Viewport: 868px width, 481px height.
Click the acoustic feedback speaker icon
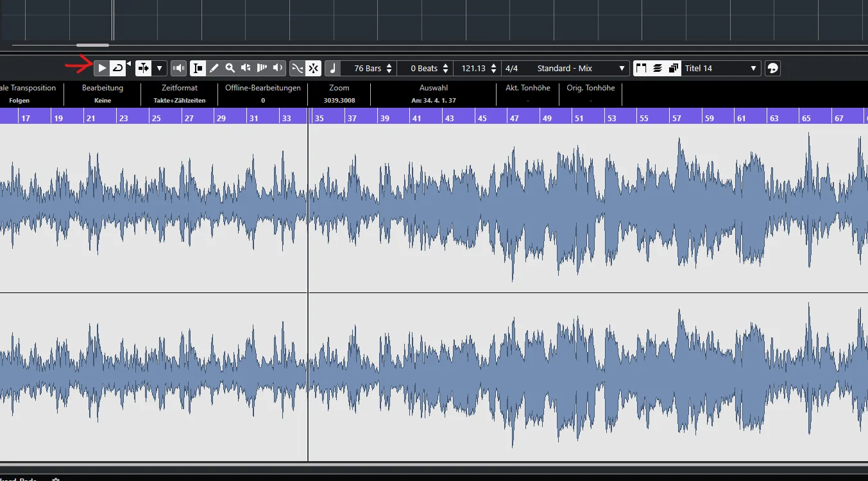pos(179,68)
